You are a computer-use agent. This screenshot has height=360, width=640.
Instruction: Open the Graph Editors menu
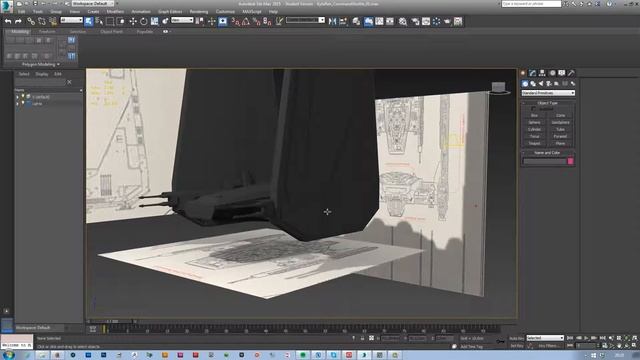(170, 12)
